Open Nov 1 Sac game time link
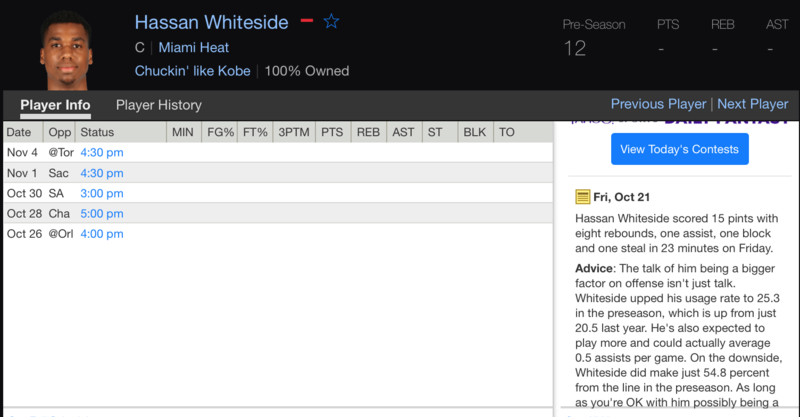 click(102, 173)
